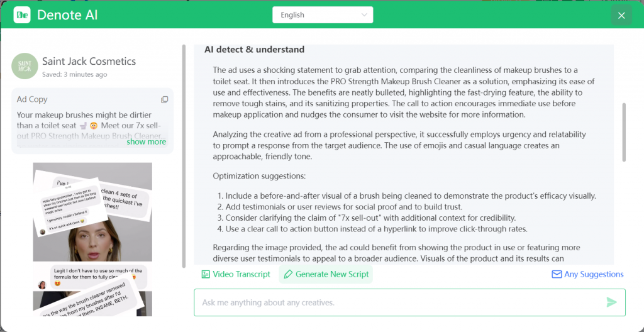
Task: Click the AI detect & understand heading
Action: (x=254, y=50)
